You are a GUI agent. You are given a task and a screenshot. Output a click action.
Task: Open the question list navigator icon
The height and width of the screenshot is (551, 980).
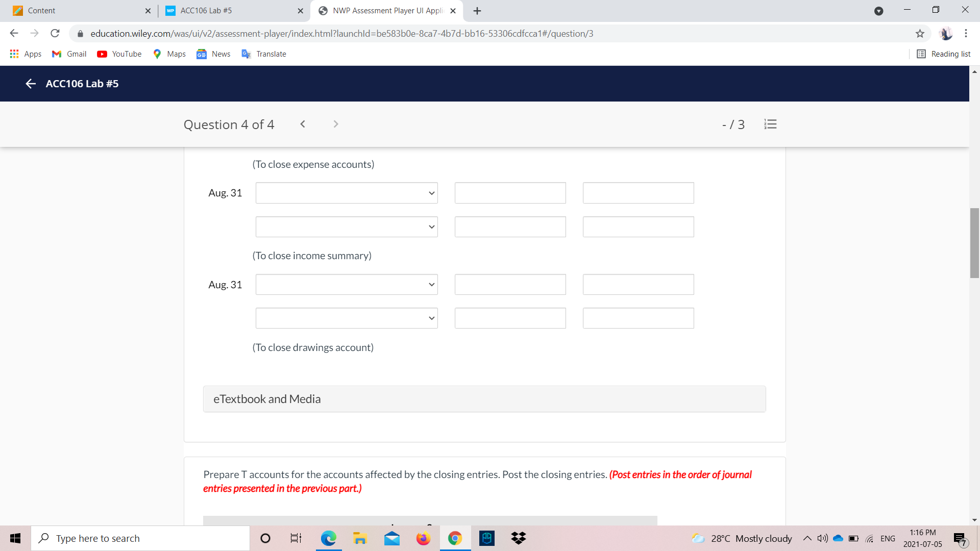770,124
